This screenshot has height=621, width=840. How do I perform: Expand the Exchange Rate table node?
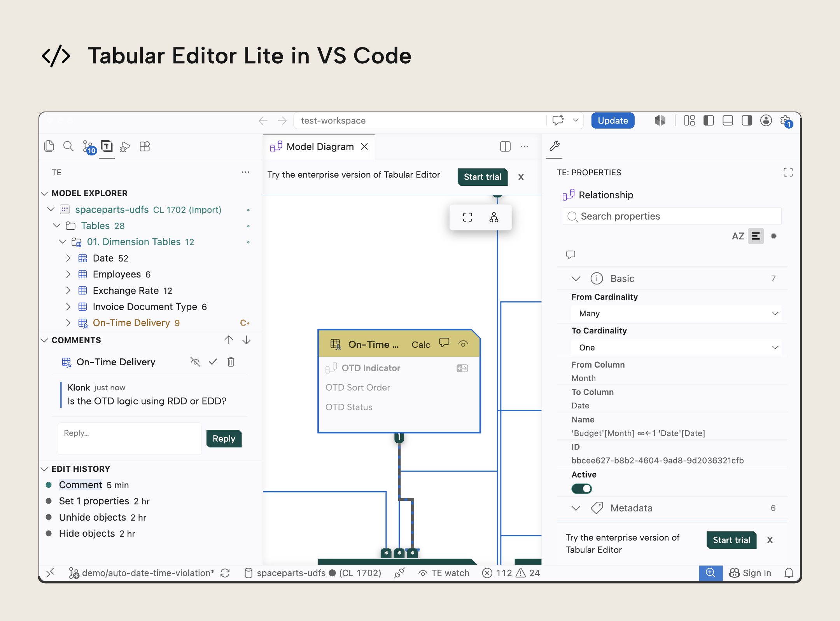pos(68,290)
